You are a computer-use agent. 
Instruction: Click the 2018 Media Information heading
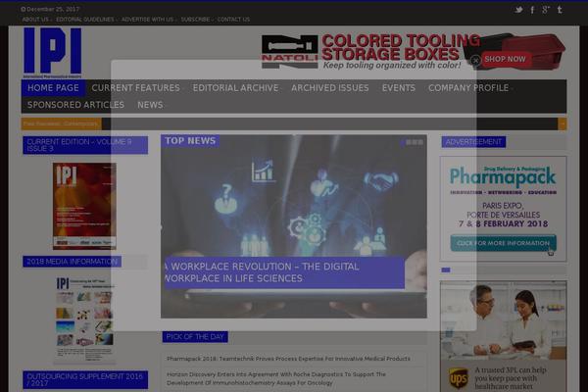tap(72, 262)
